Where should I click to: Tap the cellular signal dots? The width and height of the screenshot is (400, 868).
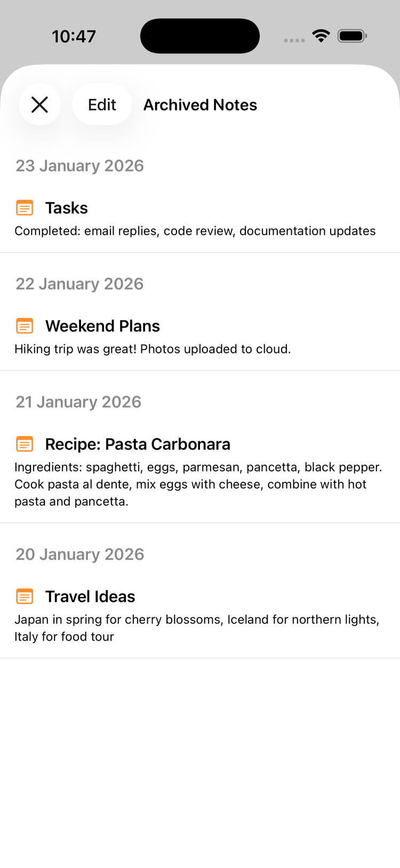click(x=294, y=40)
